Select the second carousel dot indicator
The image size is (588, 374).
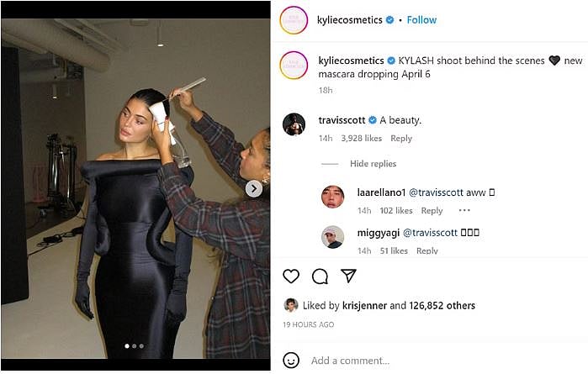pos(135,345)
